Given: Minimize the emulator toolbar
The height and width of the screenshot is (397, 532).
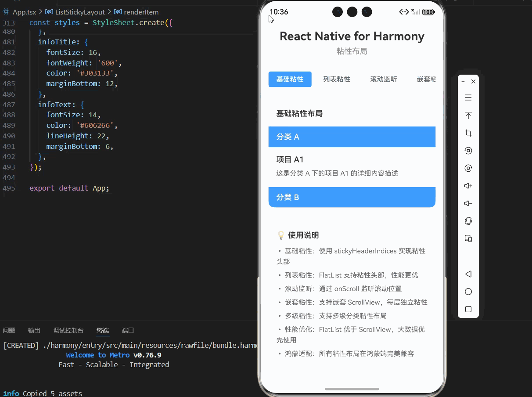Looking at the screenshot, I should [463, 82].
